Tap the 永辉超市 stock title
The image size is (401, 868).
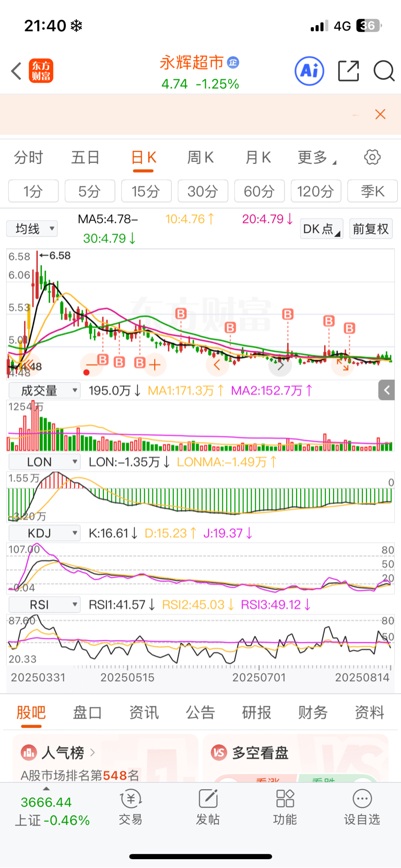coord(192,63)
